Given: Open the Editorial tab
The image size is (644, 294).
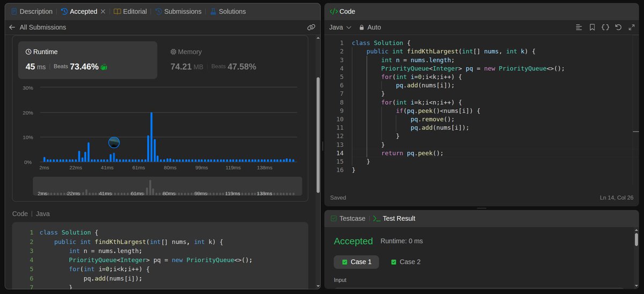Looking at the screenshot, I should pos(130,11).
